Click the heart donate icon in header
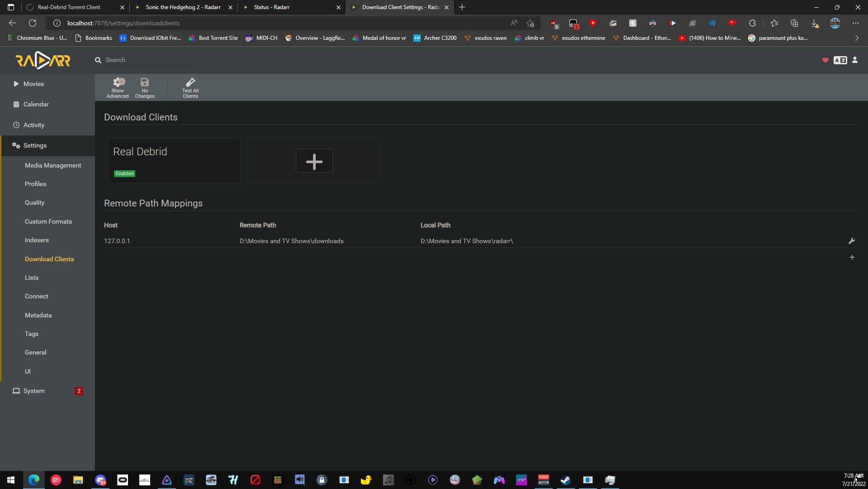The height and width of the screenshot is (489, 868). click(825, 60)
